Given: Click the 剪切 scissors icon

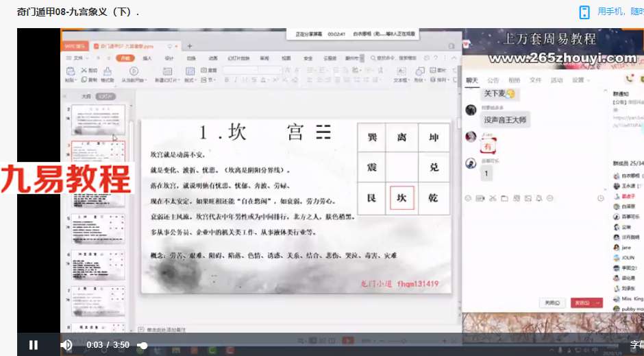Looking at the screenshot, I should (x=84, y=70).
